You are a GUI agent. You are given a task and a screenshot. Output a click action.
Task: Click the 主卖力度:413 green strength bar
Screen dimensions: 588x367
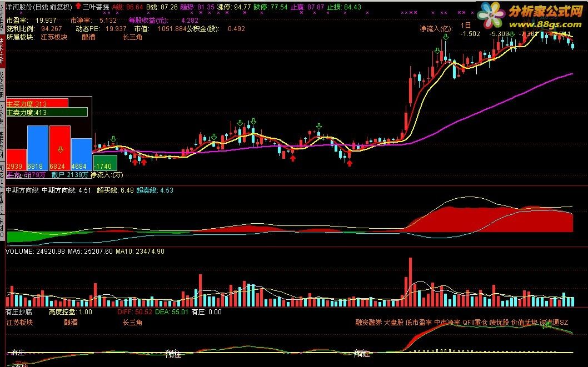[47, 112]
